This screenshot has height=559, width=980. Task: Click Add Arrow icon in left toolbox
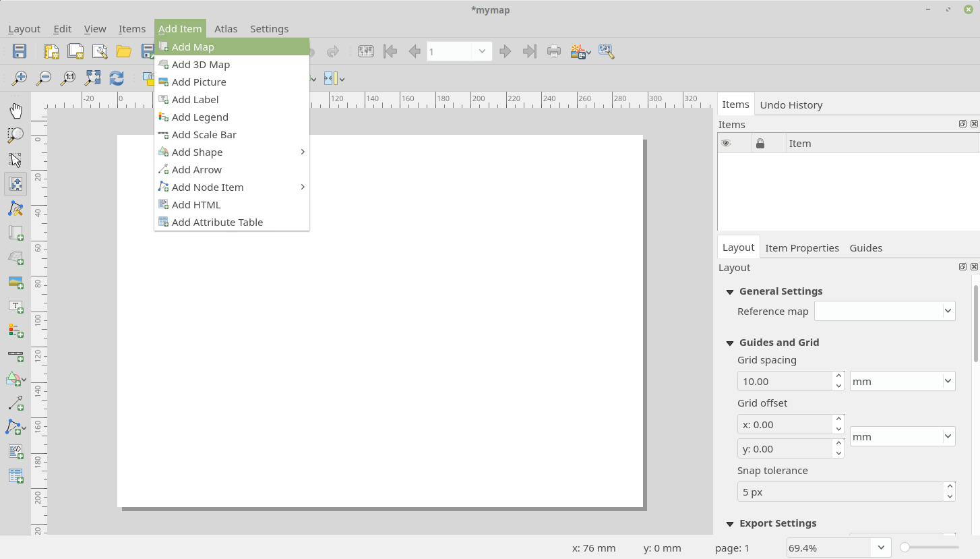[x=16, y=403]
